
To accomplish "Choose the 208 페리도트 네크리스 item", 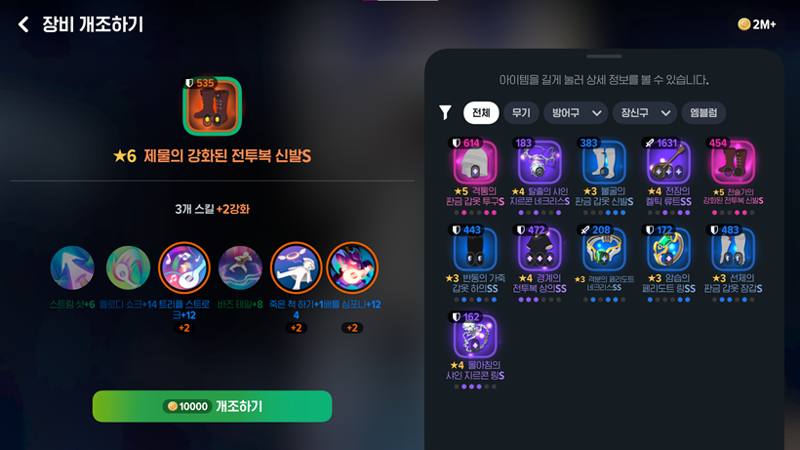I will point(604,262).
